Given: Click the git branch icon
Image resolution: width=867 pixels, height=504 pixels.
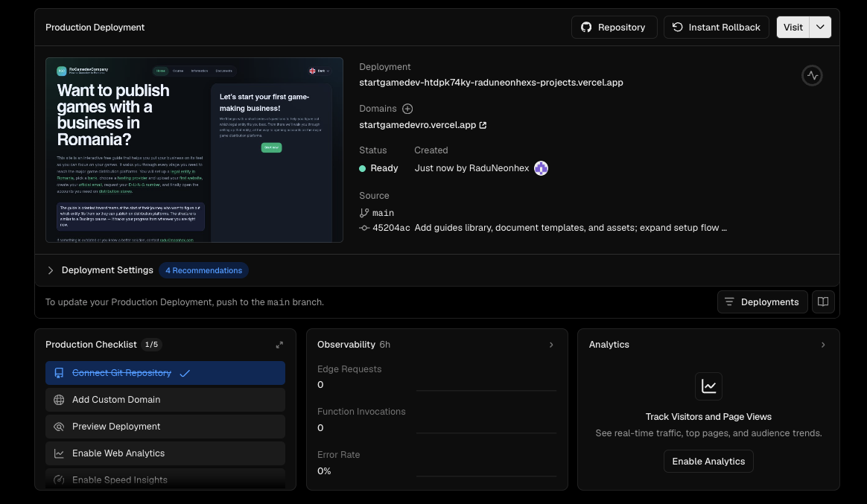Looking at the screenshot, I should tap(363, 213).
